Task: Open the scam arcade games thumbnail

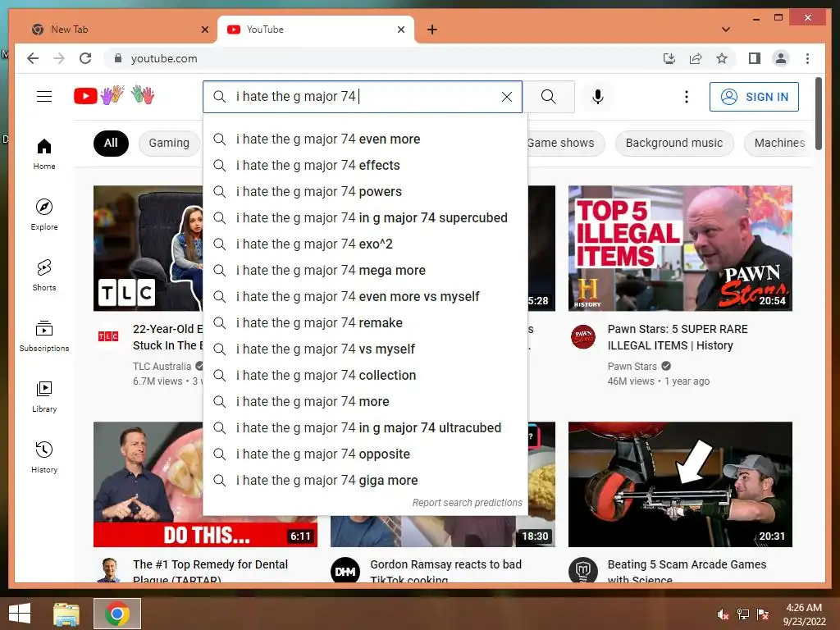Action: pos(680,484)
